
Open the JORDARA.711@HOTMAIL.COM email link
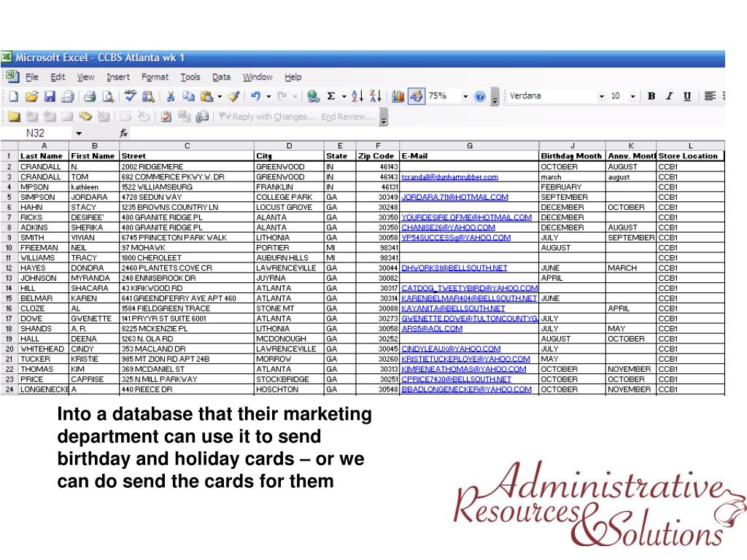click(x=454, y=197)
